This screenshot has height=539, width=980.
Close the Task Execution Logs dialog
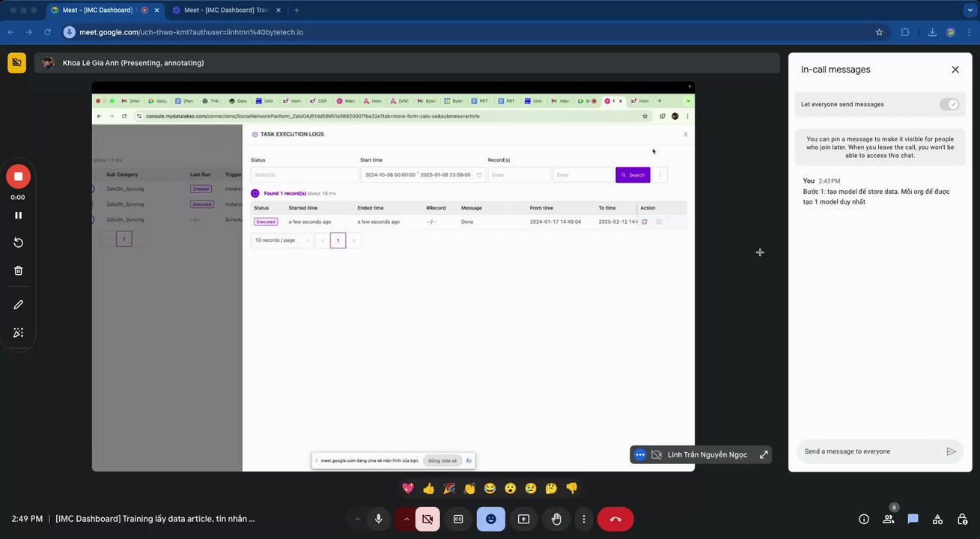coord(685,135)
